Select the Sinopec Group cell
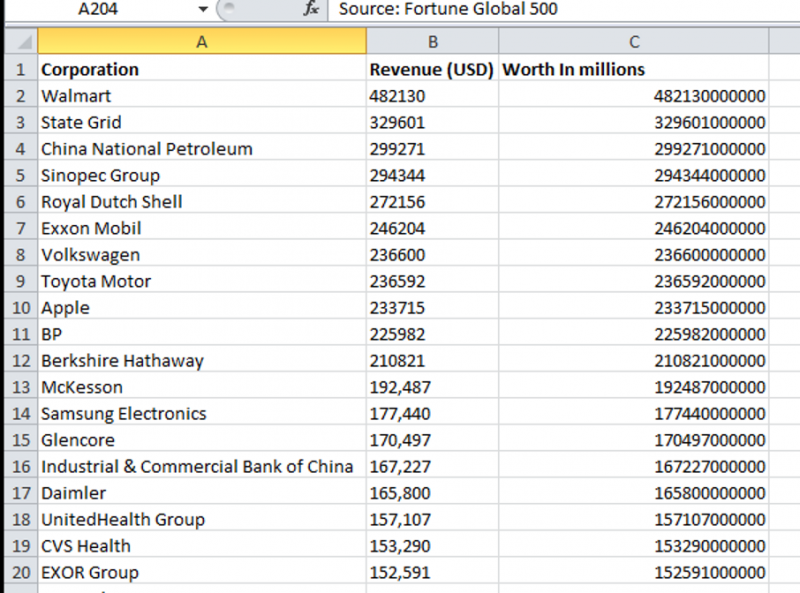 coord(202,175)
